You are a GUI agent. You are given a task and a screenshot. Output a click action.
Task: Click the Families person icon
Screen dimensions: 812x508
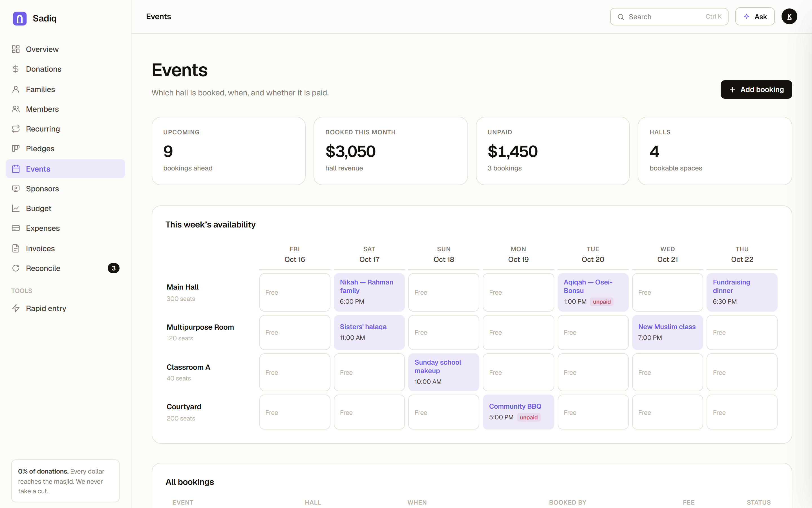[x=16, y=89]
